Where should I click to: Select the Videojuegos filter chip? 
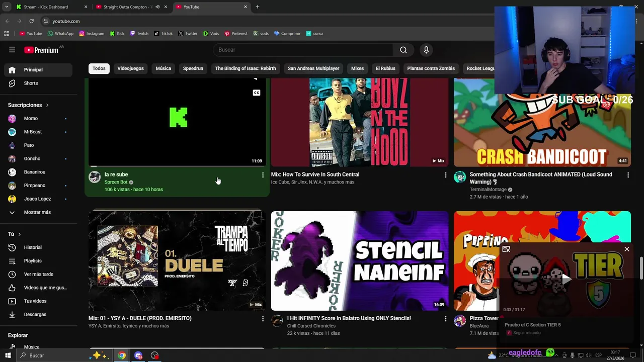point(130,68)
